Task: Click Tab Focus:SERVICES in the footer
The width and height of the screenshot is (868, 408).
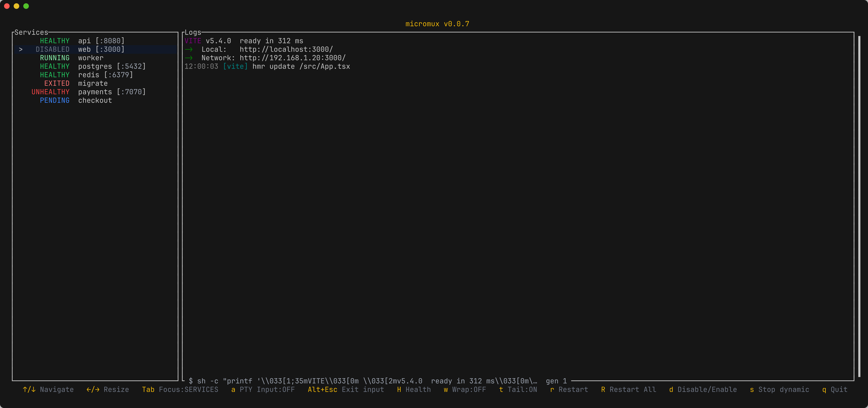Action: point(180,390)
